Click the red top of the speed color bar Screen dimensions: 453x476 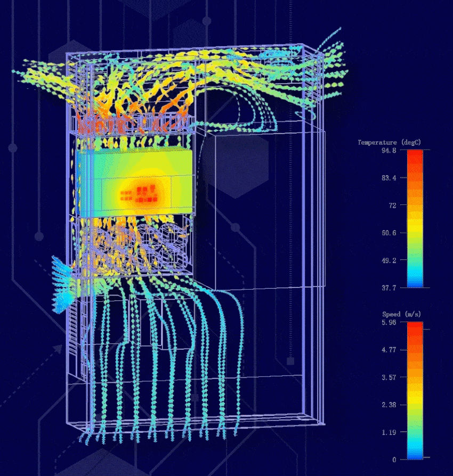tap(415, 327)
